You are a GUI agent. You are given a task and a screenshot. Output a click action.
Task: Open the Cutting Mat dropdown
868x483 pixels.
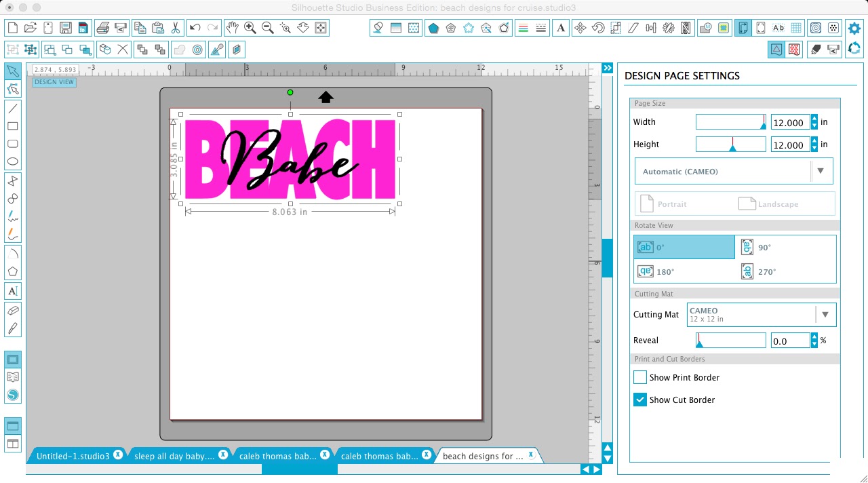click(825, 314)
